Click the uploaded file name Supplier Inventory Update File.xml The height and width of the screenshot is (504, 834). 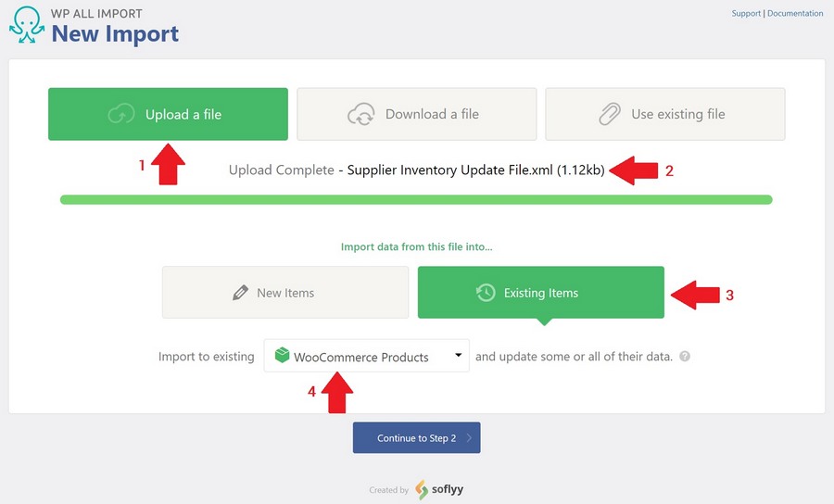[450, 170]
